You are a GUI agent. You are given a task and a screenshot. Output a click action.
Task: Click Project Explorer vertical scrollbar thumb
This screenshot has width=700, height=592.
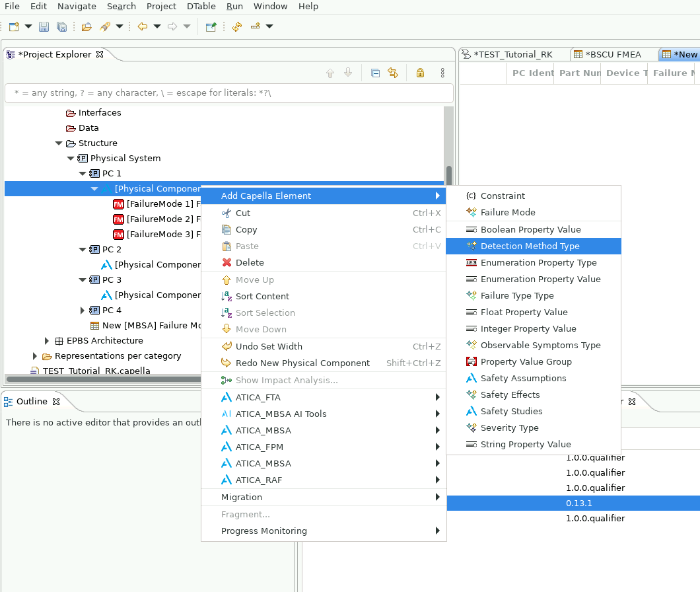[x=449, y=174]
